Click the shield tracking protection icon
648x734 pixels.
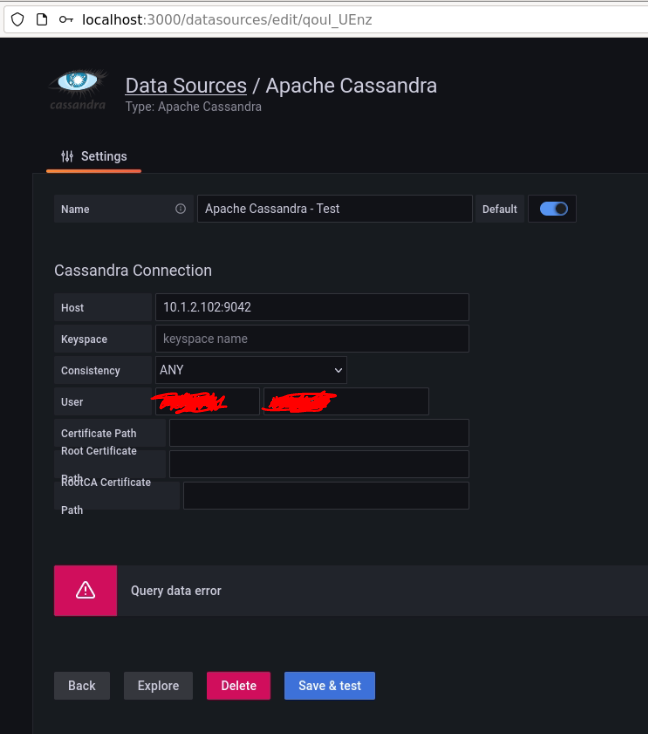point(17,20)
